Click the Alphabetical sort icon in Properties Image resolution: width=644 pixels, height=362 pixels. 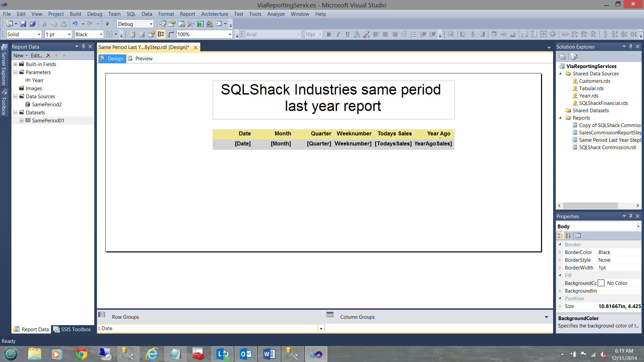568,236
